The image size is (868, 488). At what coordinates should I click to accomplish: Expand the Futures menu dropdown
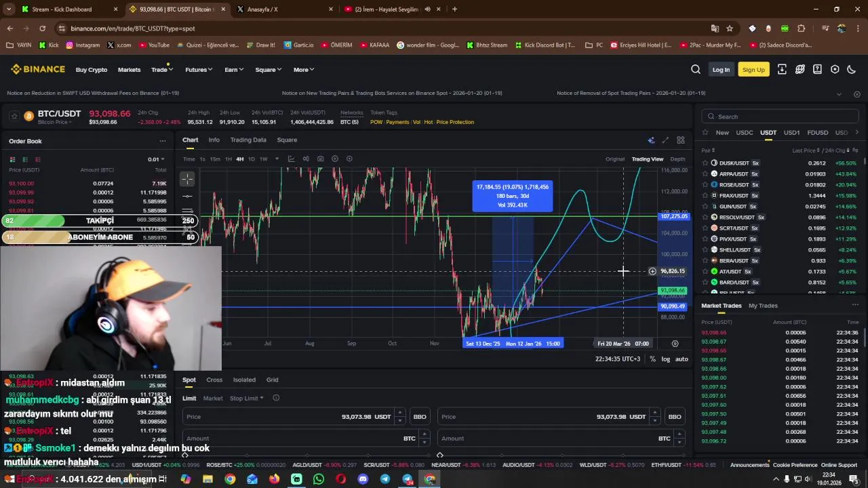click(x=199, y=70)
